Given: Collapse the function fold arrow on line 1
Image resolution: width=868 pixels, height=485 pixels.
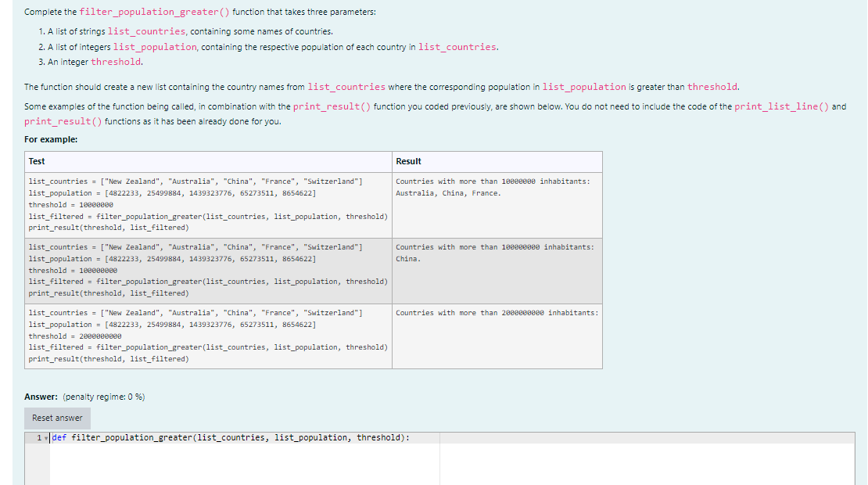Looking at the screenshot, I should point(46,439).
